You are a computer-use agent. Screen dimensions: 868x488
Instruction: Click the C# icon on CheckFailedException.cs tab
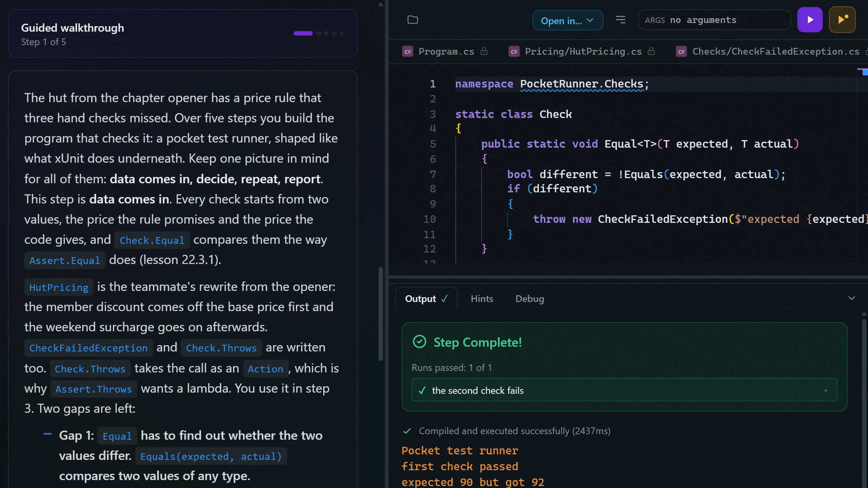(681, 51)
